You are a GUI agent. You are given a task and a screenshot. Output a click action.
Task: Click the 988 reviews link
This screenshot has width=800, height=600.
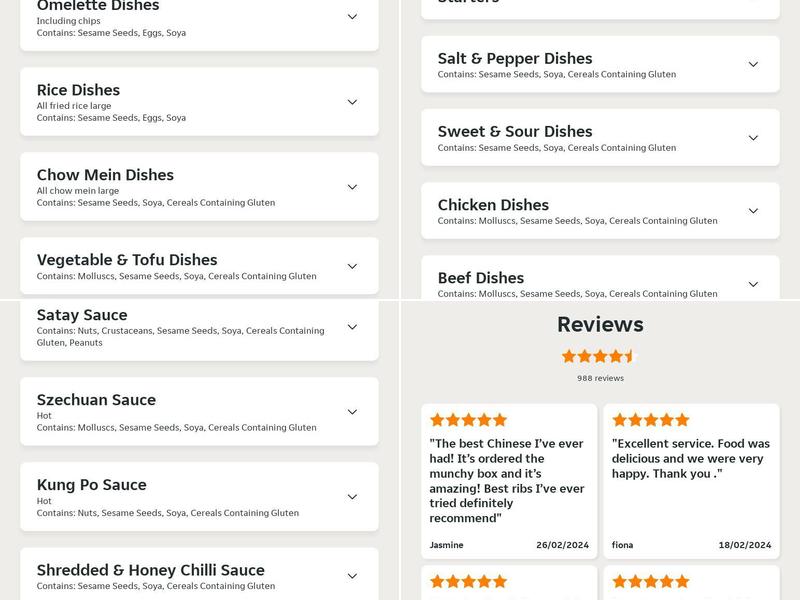600,378
